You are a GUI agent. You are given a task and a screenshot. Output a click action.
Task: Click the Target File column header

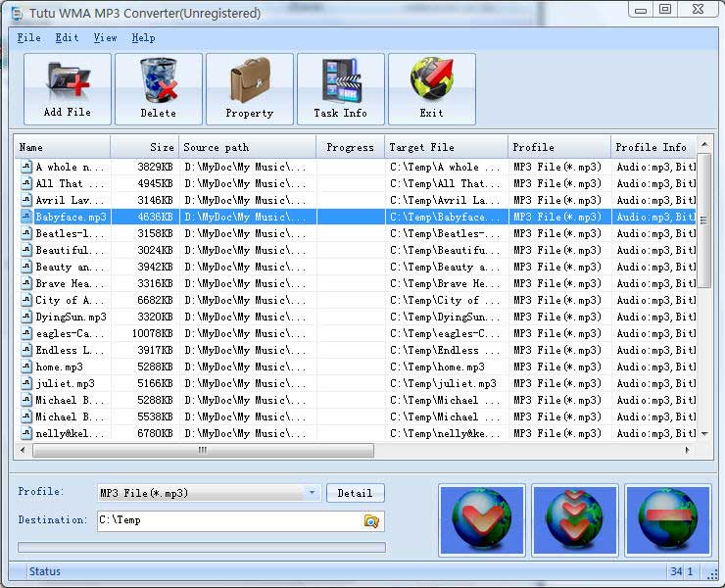click(446, 147)
